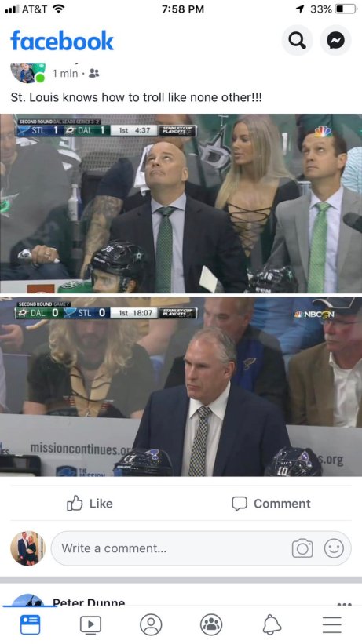Tap the post author's profile picture
362x644 pixels.
pos(27,73)
